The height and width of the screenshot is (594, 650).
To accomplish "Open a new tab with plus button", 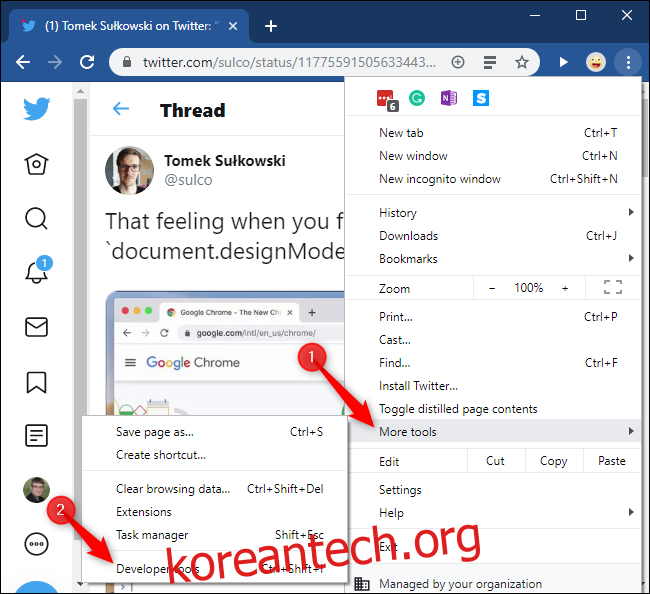I will tap(271, 26).
